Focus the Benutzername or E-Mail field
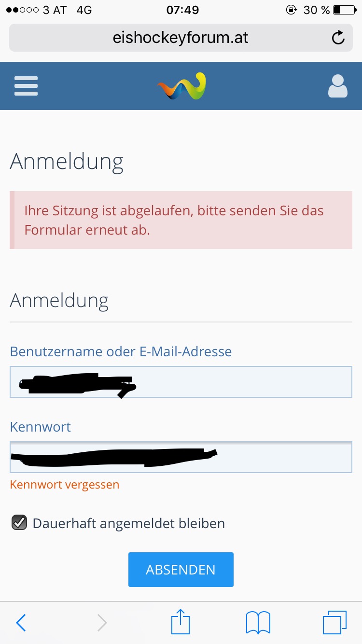 [181, 382]
